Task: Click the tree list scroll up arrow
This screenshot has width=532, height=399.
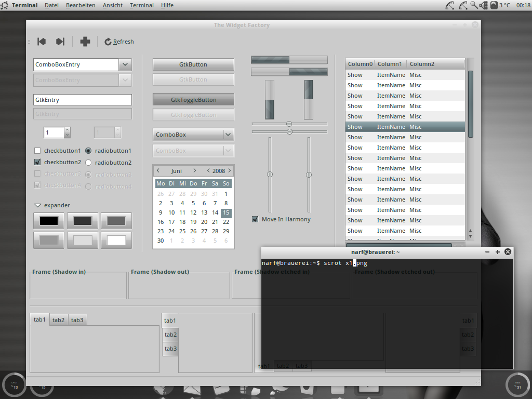Action: [470, 231]
